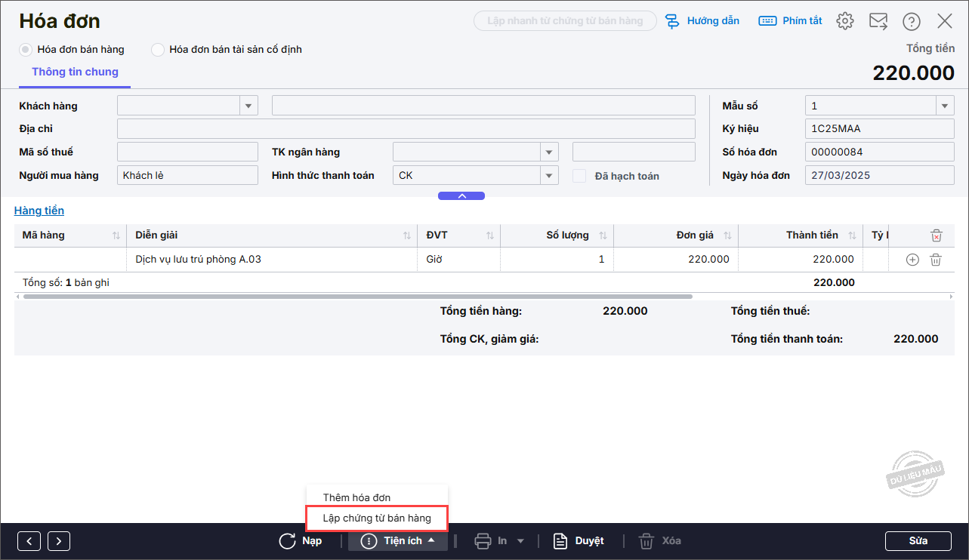The width and height of the screenshot is (969, 560).
Task: Click the add row plus icon
Action: tap(912, 260)
